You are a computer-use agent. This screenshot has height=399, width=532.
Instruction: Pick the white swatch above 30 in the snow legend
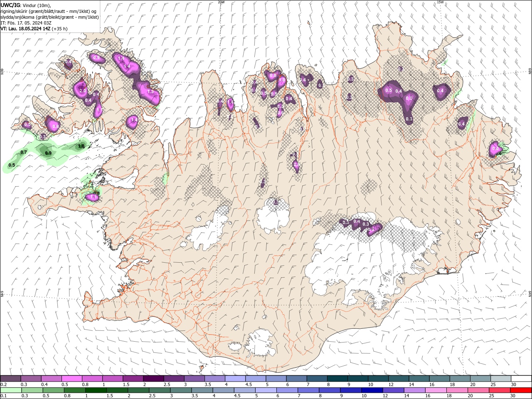point(521,379)
